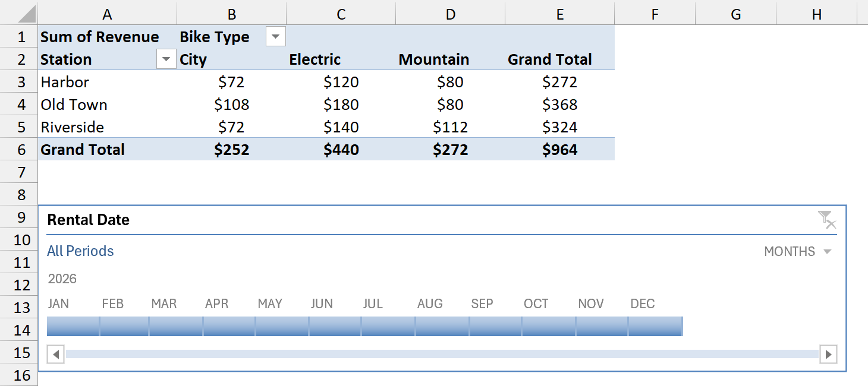Click the timeline scroll right arrow
This screenshot has width=868, height=386.
(828, 355)
